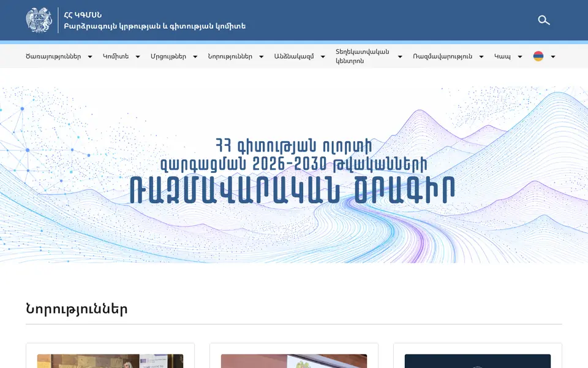
Task: Expand the Նորություններ menu arrow
Action: (x=262, y=56)
